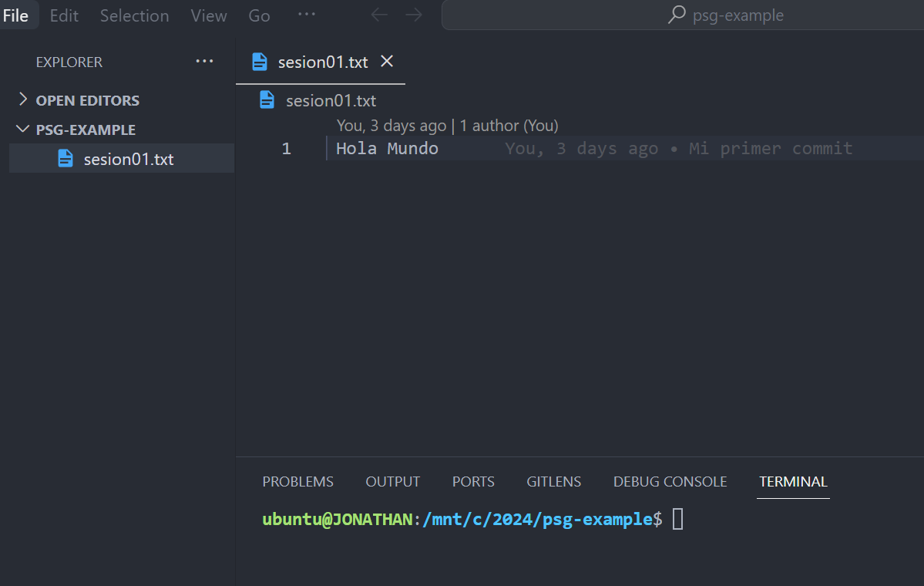Switch to the DEBUG CONSOLE tab
This screenshot has height=586, width=924.
pos(670,481)
